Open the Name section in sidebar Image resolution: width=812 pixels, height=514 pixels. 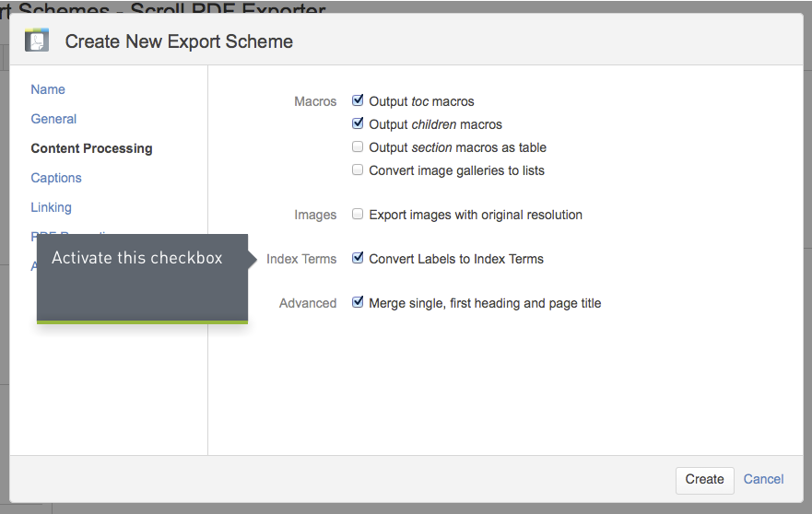pos(48,89)
